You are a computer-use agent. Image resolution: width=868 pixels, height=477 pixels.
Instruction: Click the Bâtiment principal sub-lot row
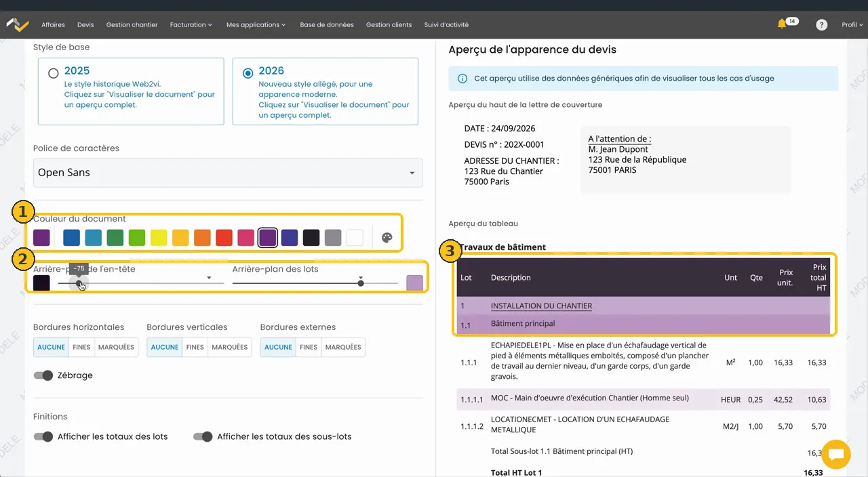click(x=644, y=324)
